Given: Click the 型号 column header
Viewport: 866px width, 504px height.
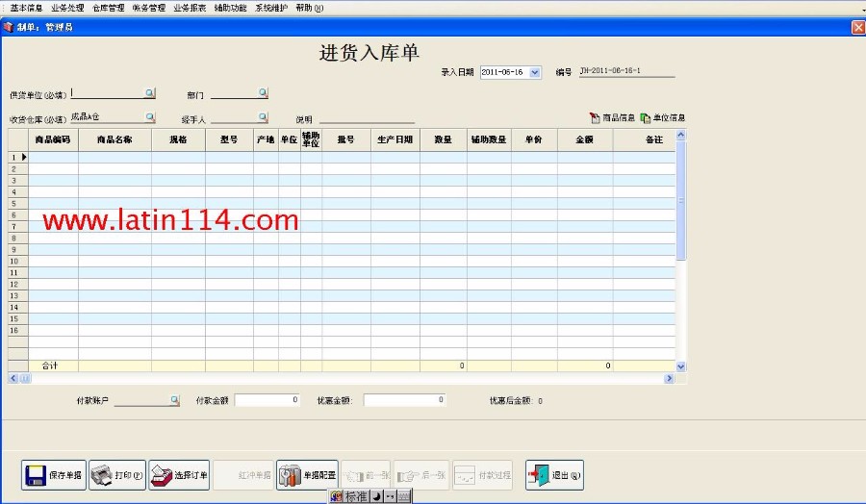Looking at the screenshot, I should tap(229, 139).
